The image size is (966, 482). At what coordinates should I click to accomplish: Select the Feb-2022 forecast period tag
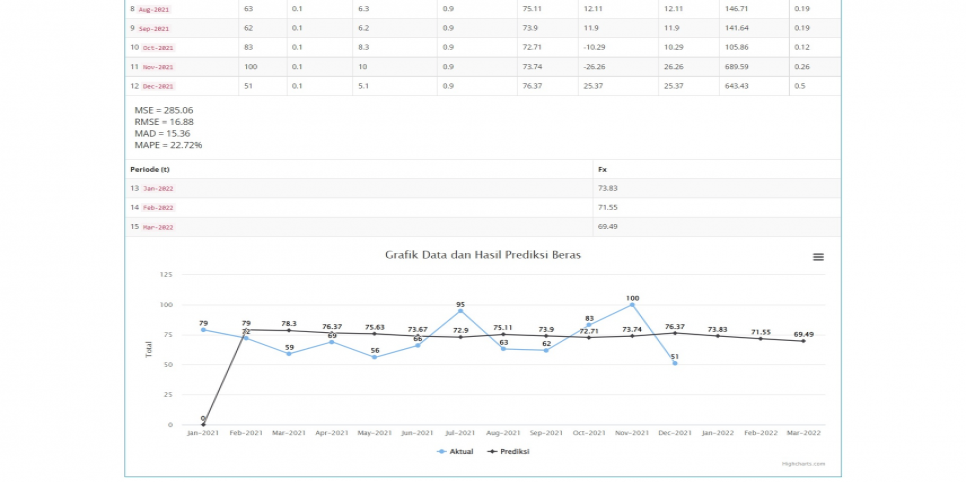coord(158,208)
